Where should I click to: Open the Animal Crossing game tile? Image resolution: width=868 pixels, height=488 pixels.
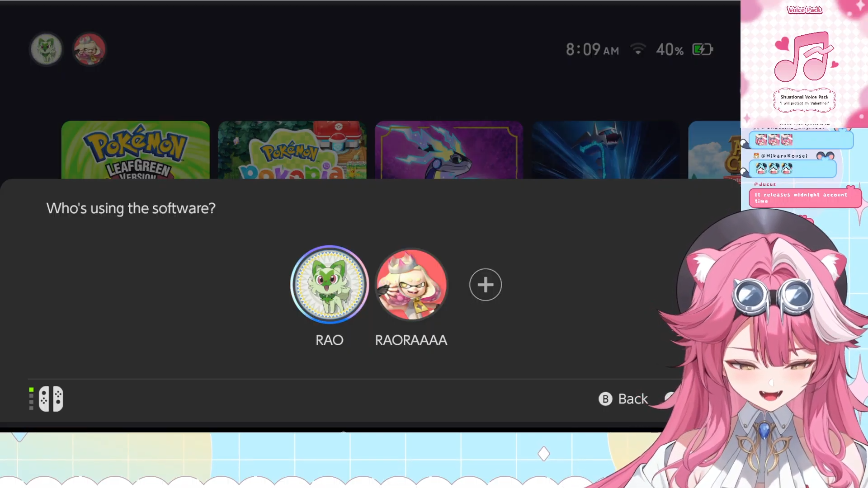pos(714,150)
